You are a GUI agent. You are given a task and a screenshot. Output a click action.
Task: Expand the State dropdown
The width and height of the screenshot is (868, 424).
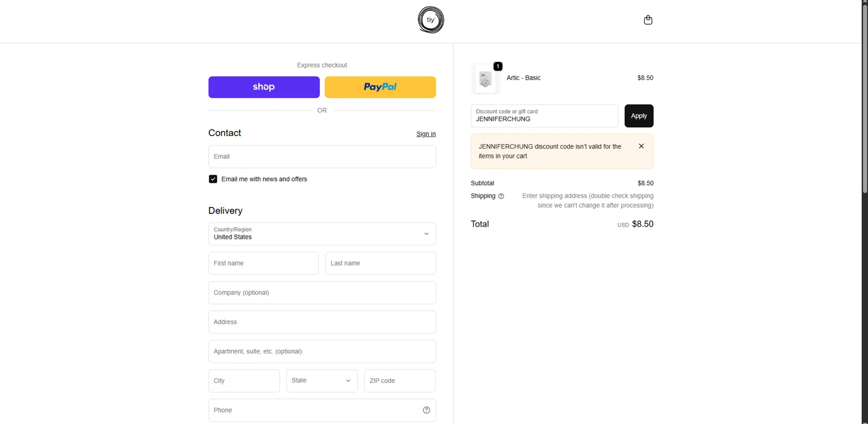pyautogui.click(x=322, y=381)
